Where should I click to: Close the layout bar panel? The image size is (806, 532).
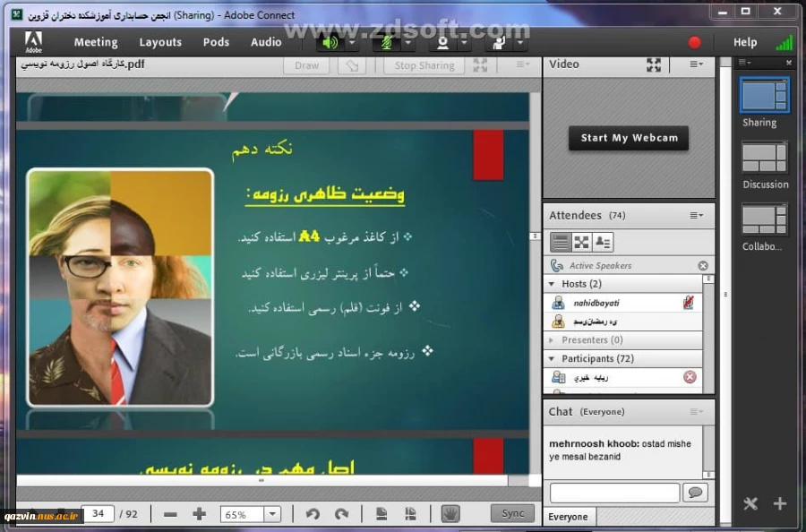789,63
